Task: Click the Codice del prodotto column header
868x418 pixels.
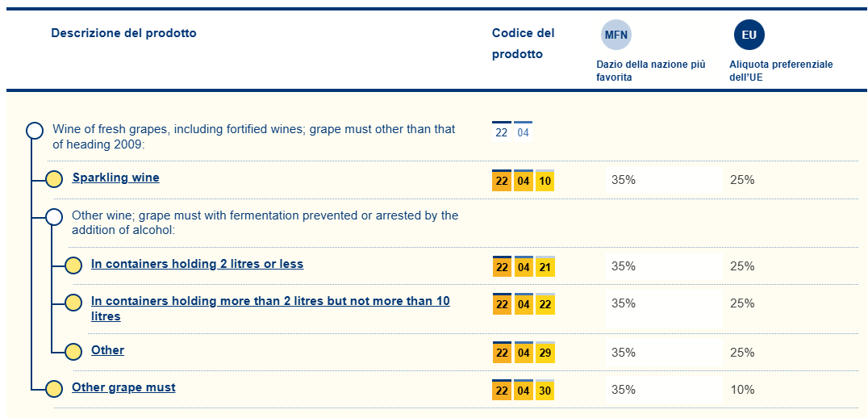Action: [523, 44]
